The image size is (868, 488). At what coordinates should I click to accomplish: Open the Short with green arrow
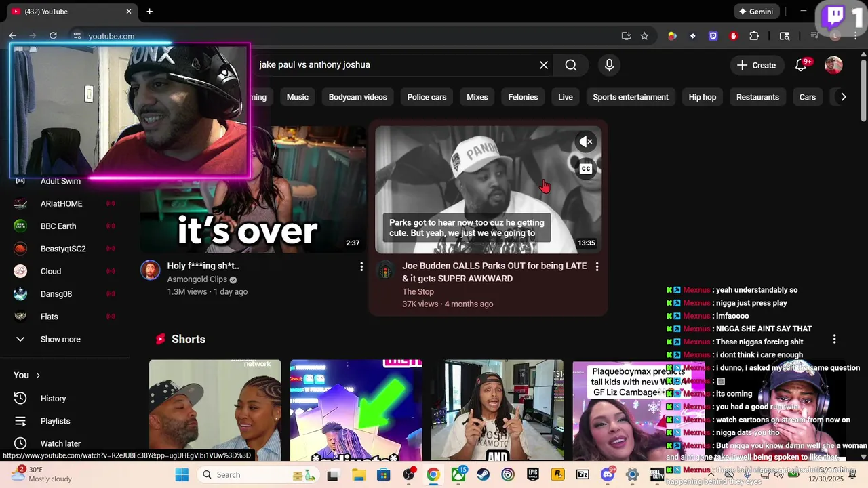point(356,410)
